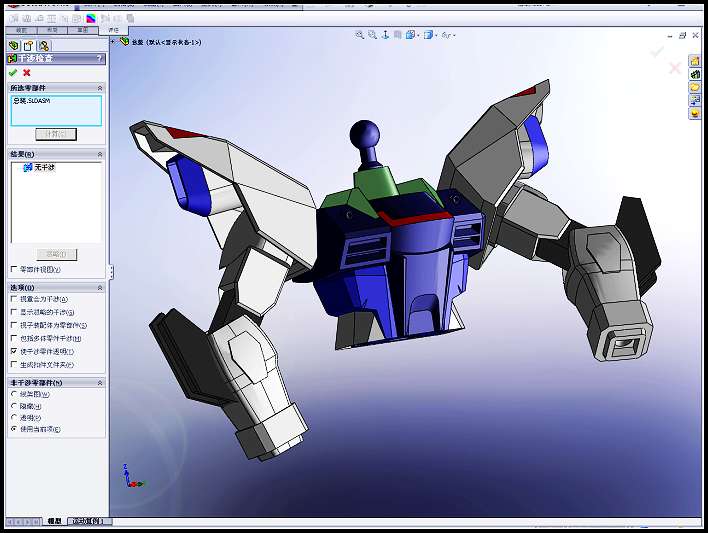Open the ConfigurationManager tab icon
This screenshot has height=533, width=708.
point(44,46)
